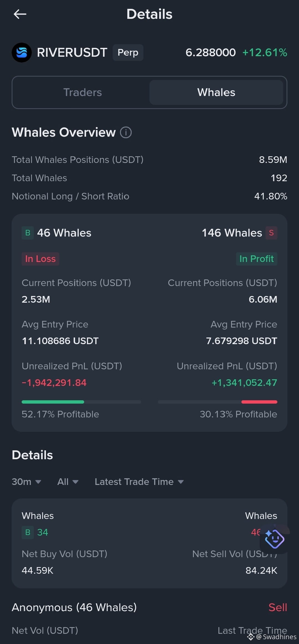This screenshot has width=299, height=644.
Task: Tap the red 30.13% Profitable progress bar
Action: [x=259, y=402]
